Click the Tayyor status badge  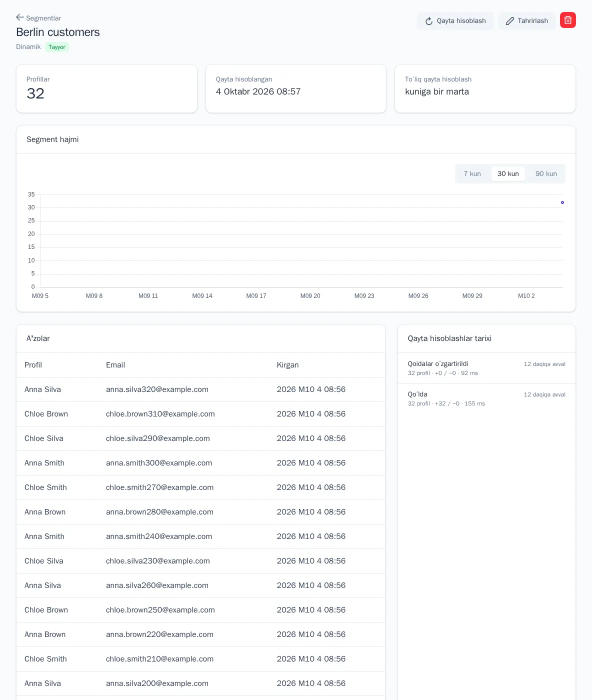[x=57, y=47]
